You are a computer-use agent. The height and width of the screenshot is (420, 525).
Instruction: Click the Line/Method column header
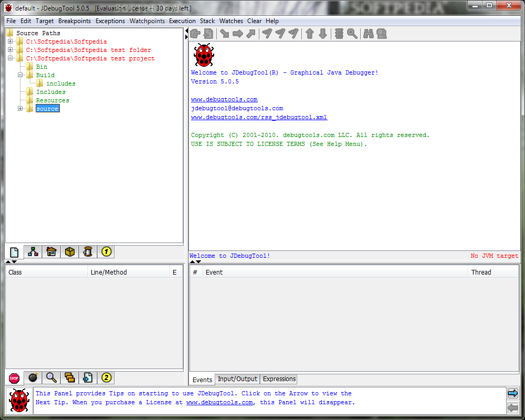pos(129,272)
